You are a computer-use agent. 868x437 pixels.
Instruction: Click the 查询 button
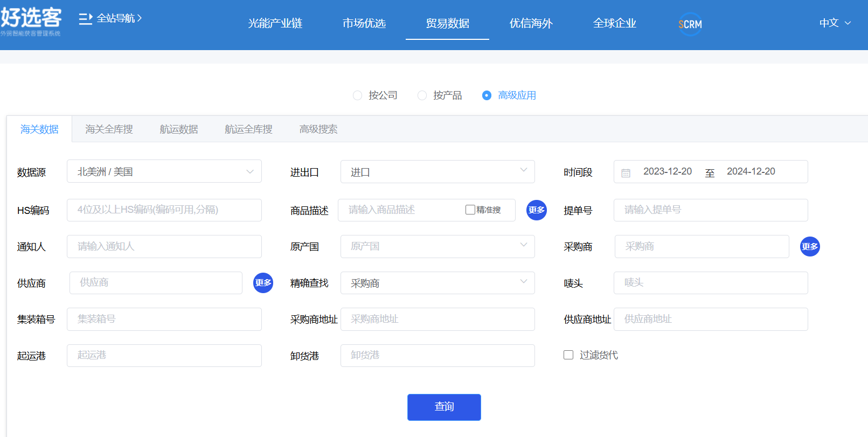[444, 407]
